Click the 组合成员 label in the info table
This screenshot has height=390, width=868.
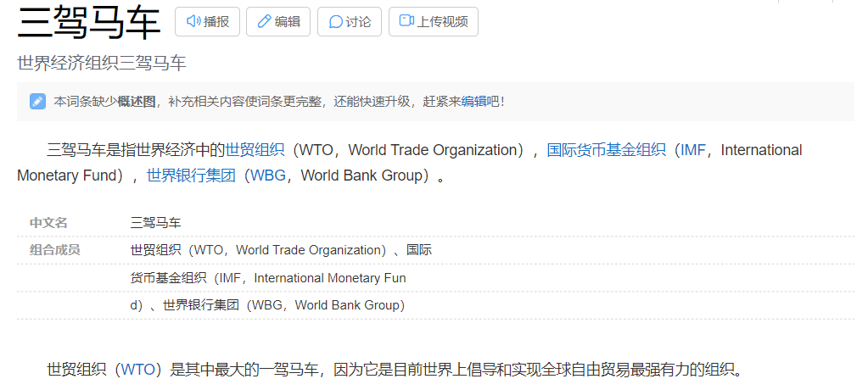55,250
